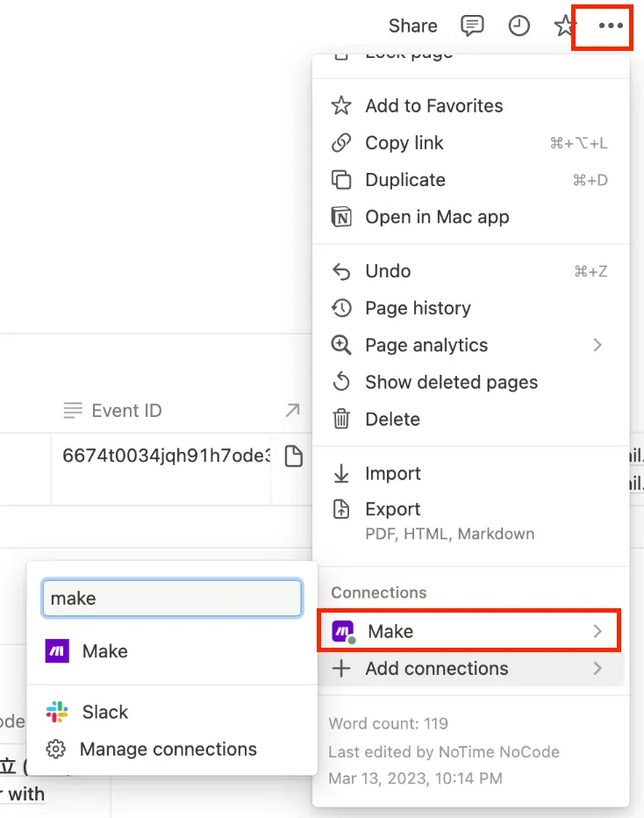The image size is (644, 818).
Task: Click the document icon beside the Event ID value
Action: (x=294, y=456)
